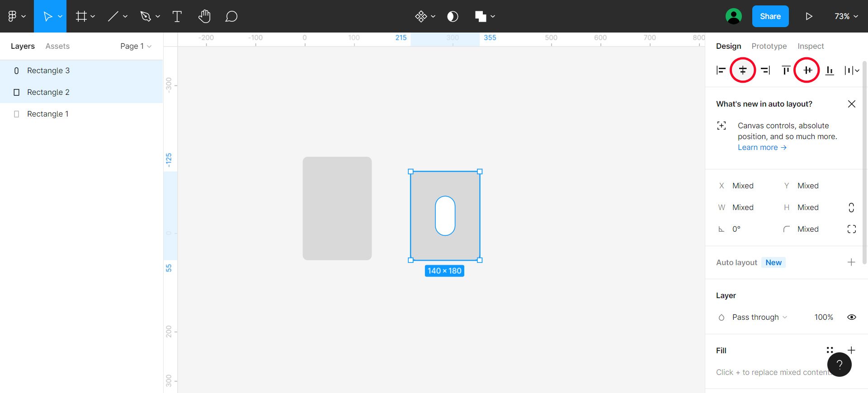Image resolution: width=868 pixels, height=393 pixels.
Task: Click the light gray rectangle on canvas
Action: click(337, 208)
